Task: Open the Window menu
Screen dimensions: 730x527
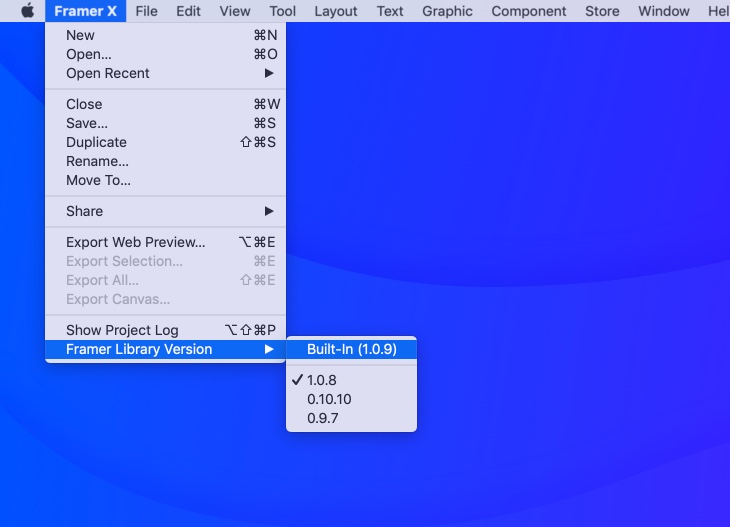Action: coord(663,11)
